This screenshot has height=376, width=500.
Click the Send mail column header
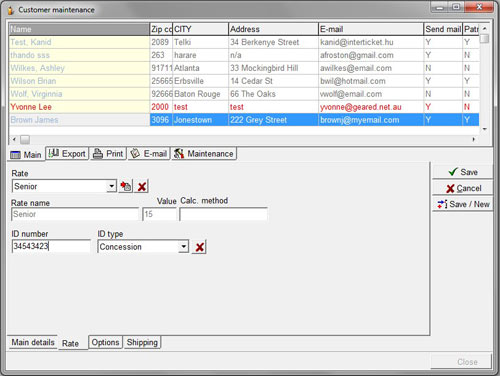[443, 29]
